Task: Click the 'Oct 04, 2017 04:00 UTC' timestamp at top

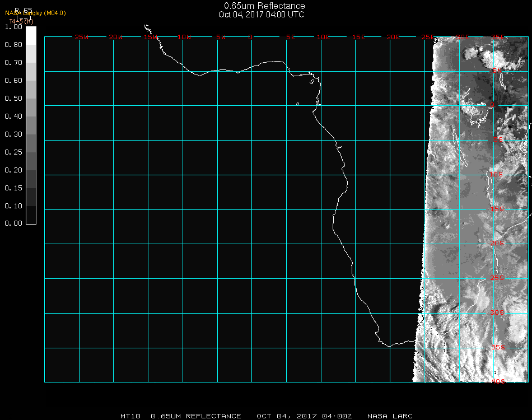Action: 262,15
